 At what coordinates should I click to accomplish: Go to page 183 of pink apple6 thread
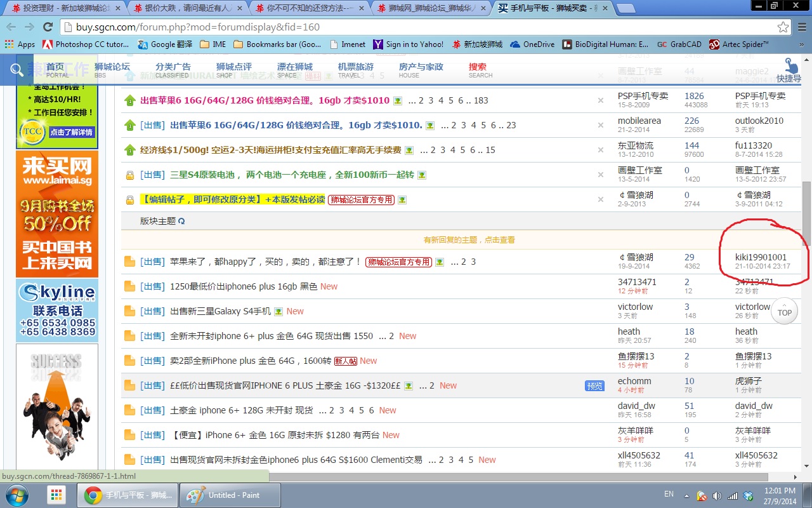click(x=481, y=100)
